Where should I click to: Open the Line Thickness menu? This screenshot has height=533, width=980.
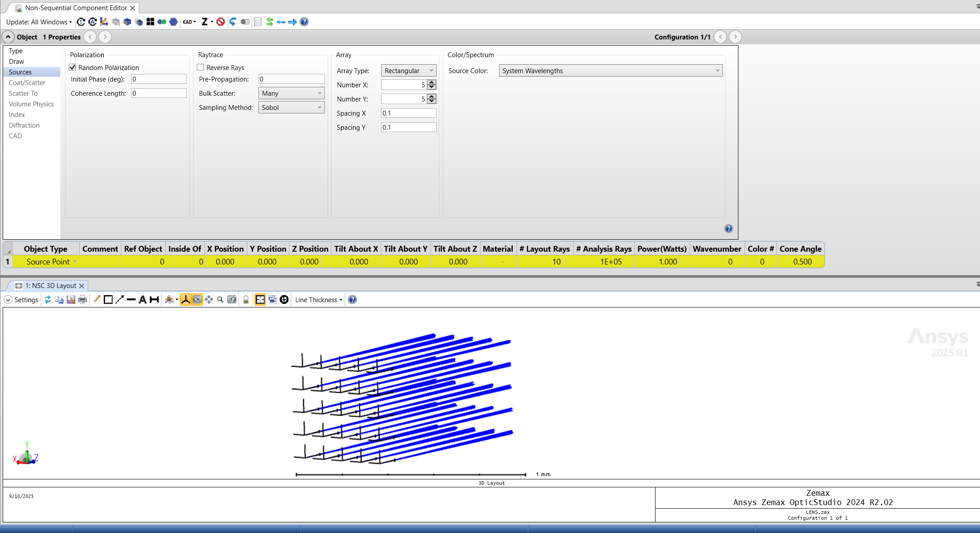[317, 300]
